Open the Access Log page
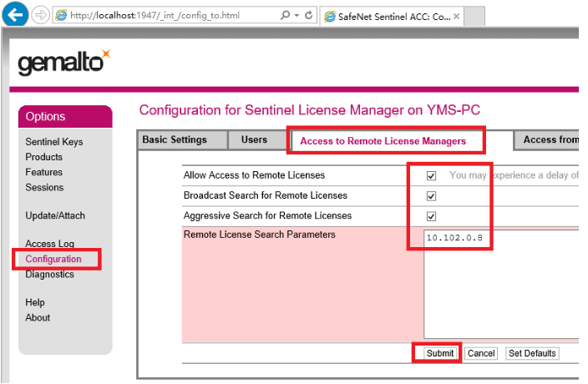The width and height of the screenshot is (588, 384). tap(49, 244)
